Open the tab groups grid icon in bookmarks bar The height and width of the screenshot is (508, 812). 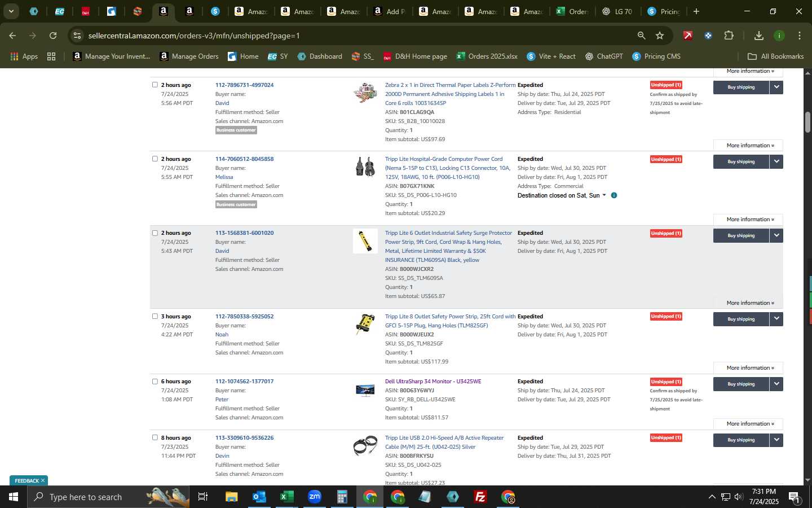(51, 56)
